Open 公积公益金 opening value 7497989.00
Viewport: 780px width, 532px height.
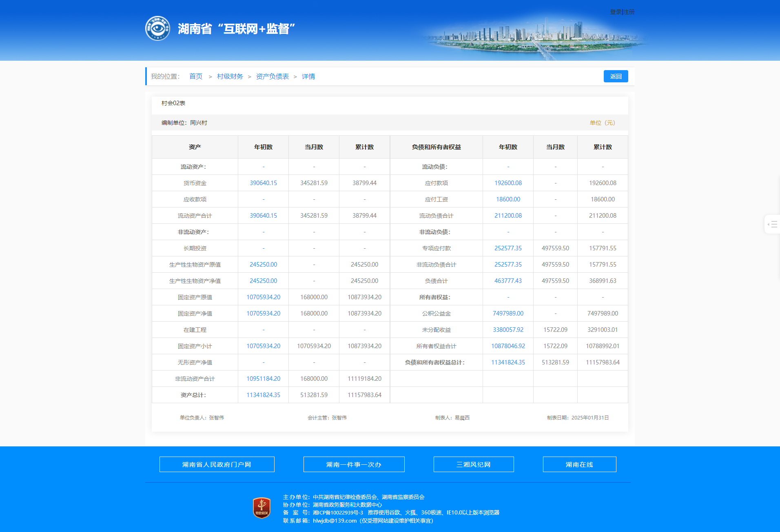[x=508, y=313]
